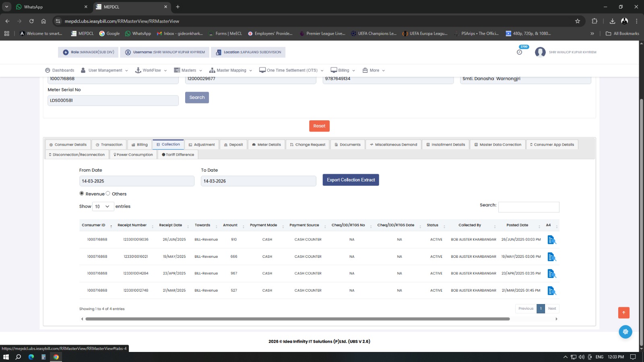
Task: Click the horizontal table scrollbar
Action: point(297,319)
